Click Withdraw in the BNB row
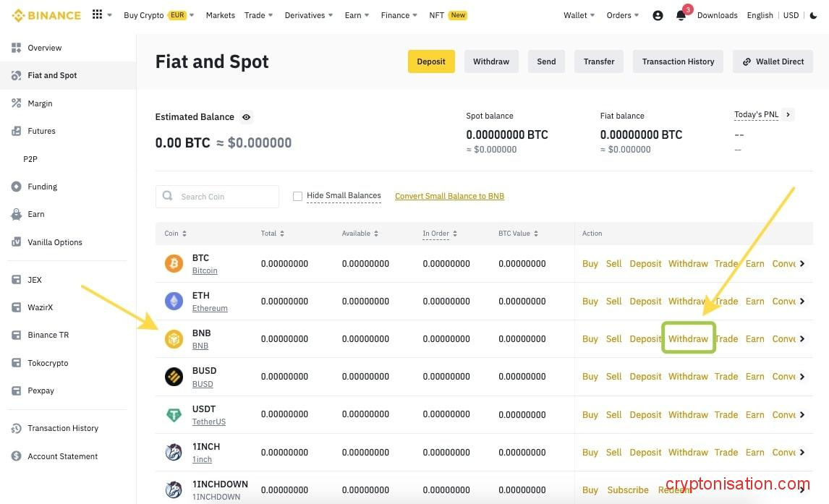829x504 pixels. click(x=688, y=338)
